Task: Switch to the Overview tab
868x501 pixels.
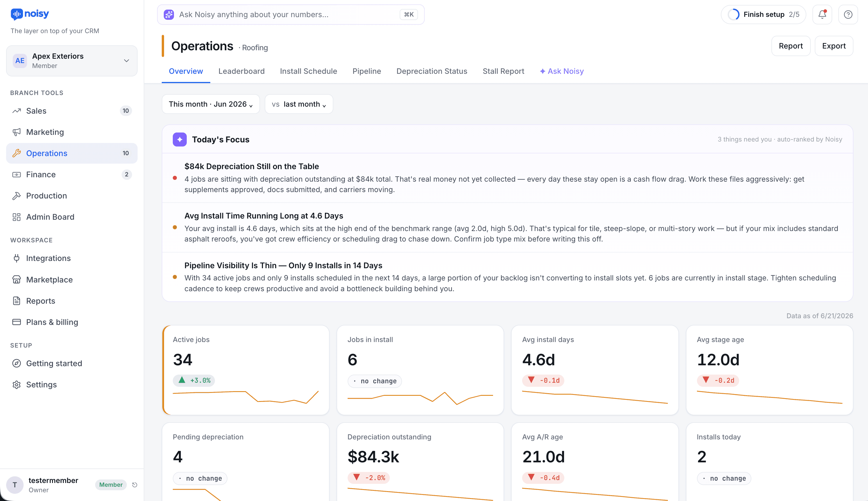Action: click(186, 71)
